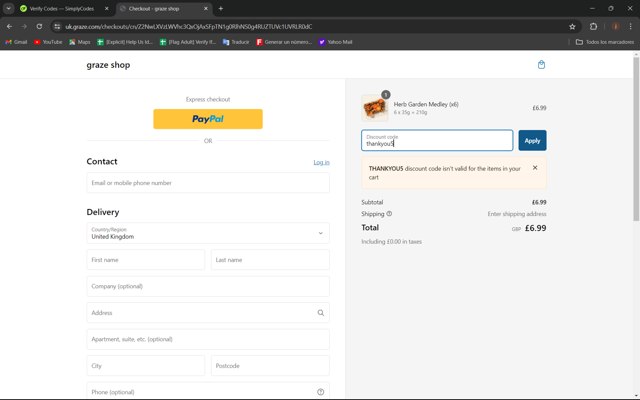Pay with the PayPal express button

(208, 119)
